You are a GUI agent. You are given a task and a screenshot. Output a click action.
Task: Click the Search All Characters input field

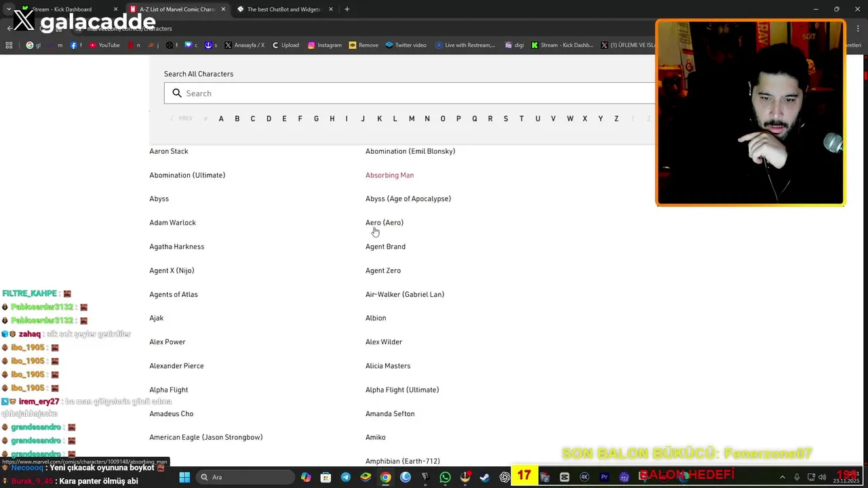(x=410, y=94)
